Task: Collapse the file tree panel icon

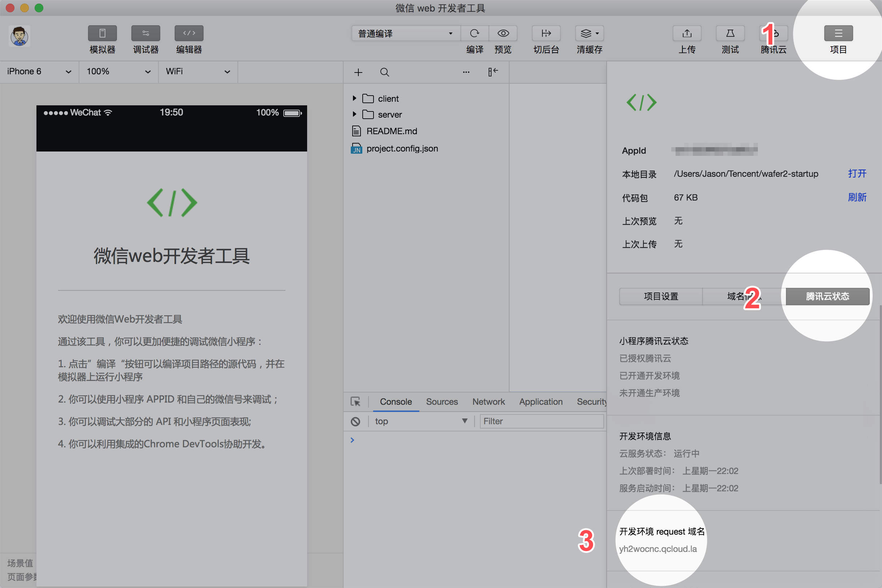Action: [493, 72]
